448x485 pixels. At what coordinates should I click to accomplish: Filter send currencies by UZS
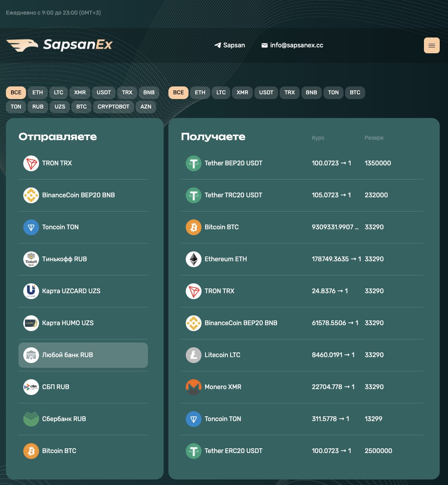60,107
